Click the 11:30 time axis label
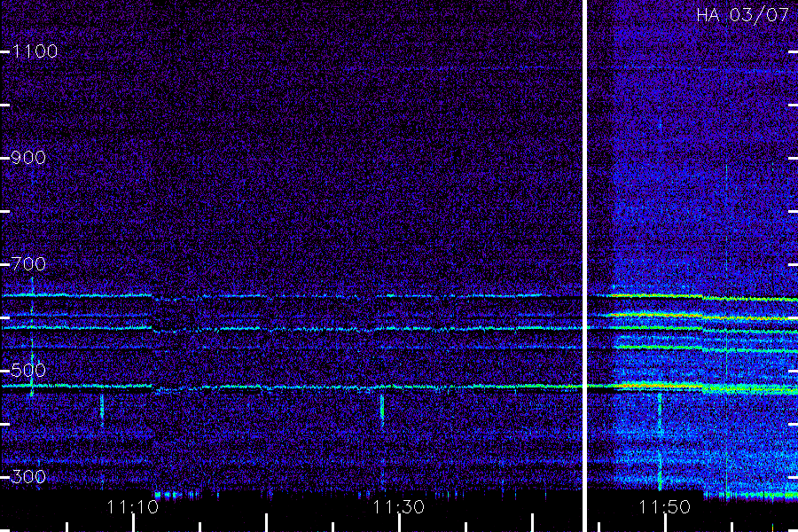Image resolution: width=798 pixels, height=532 pixels. tap(398, 507)
